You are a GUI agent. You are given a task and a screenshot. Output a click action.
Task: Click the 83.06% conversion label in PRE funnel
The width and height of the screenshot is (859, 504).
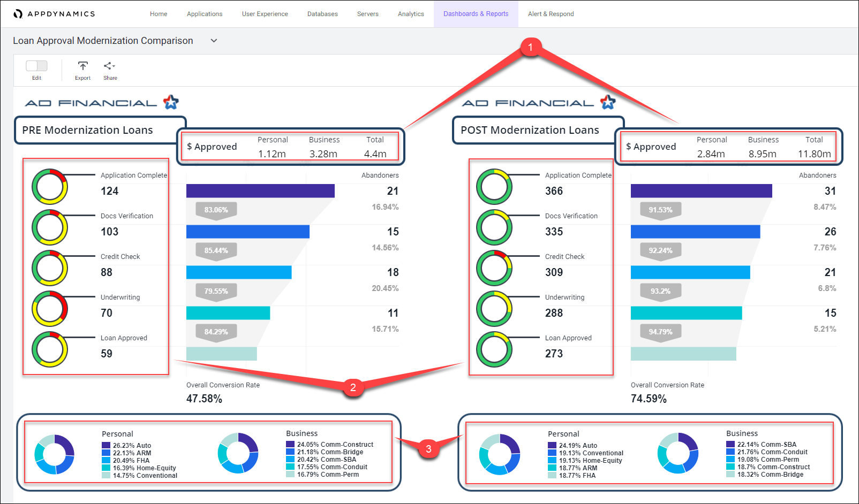pyautogui.click(x=216, y=210)
